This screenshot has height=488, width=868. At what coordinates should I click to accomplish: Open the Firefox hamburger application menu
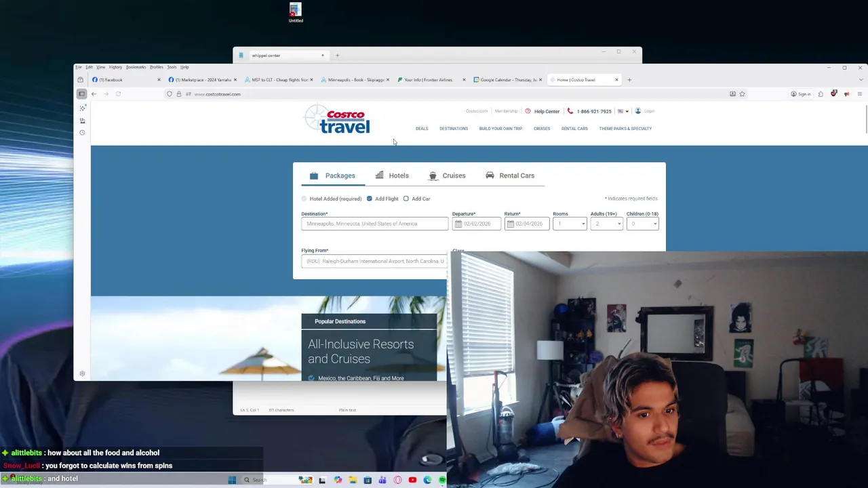click(x=860, y=94)
